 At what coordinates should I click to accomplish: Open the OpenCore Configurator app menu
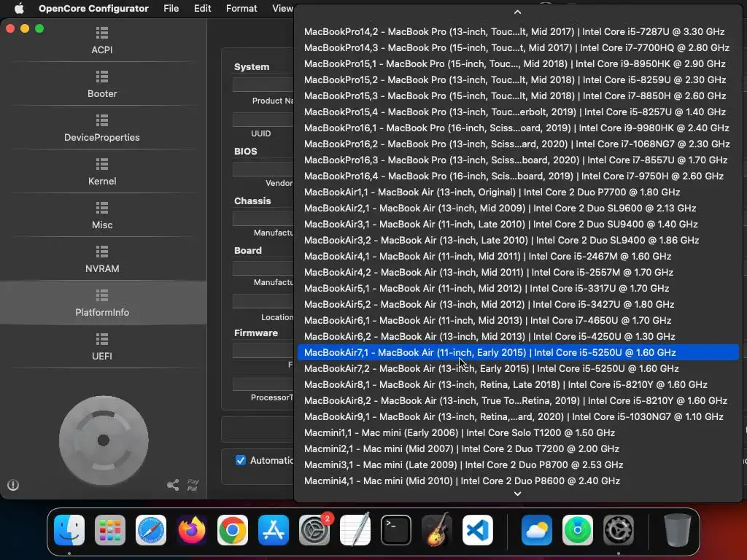tap(93, 8)
